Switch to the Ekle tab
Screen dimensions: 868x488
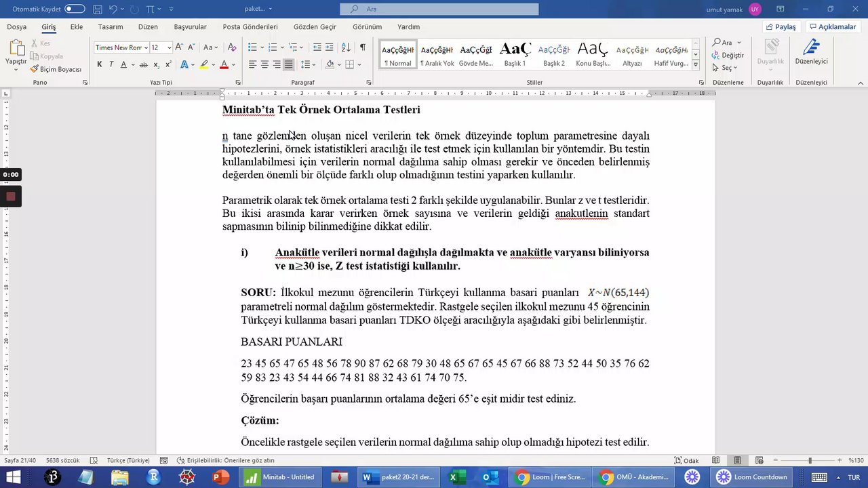point(77,27)
